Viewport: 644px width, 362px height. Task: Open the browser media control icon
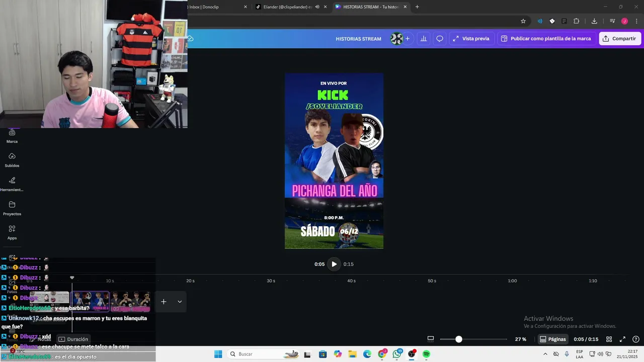612,21
